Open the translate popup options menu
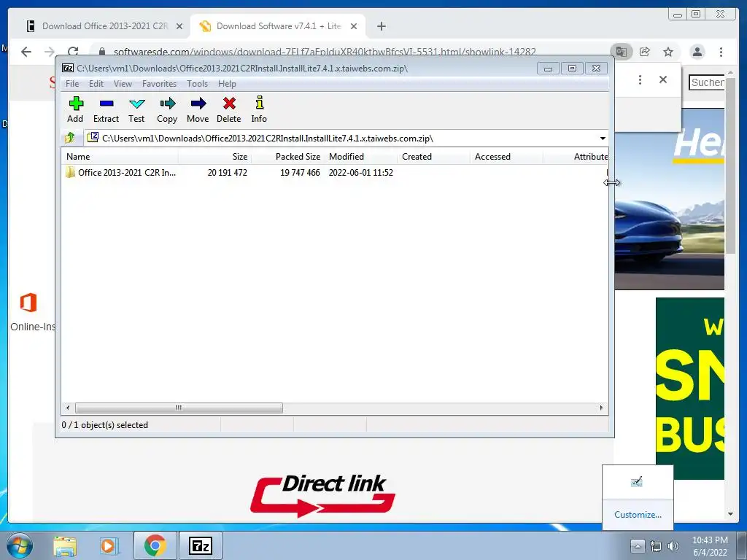Screen dimensions: 747x560 click(x=640, y=79)
